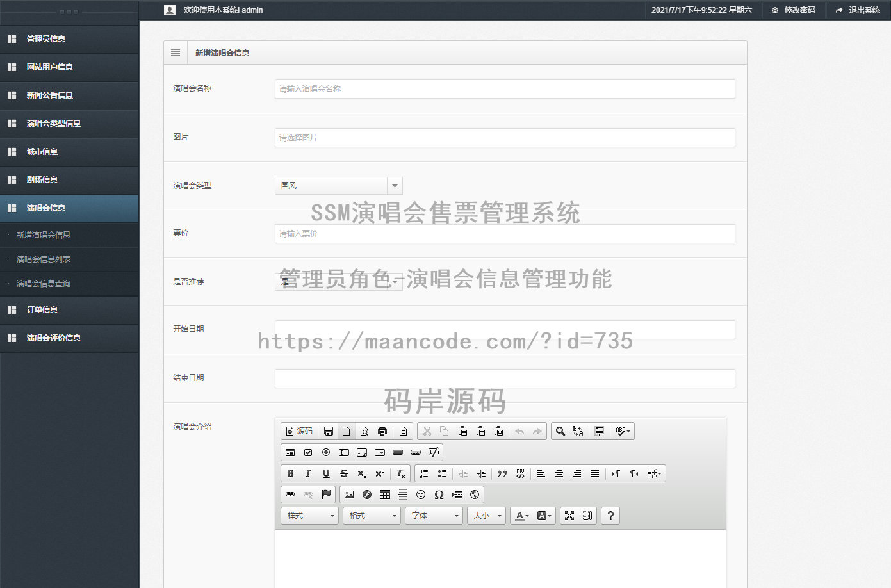Open the 大小 font size dropdown
This screenshot has height=588, width=891.
click(x=487, y=516)
